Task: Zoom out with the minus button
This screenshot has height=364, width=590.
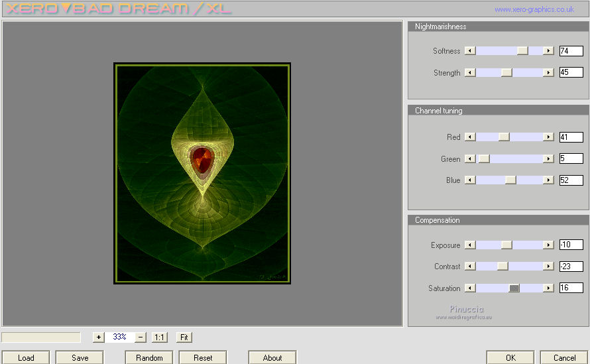Action: (x=141, y=337)
